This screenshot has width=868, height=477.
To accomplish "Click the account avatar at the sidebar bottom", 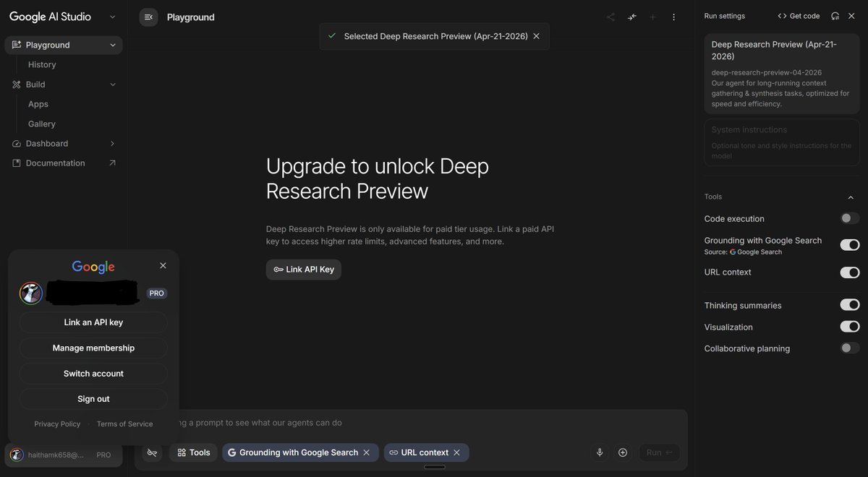I will coord(17,455).
